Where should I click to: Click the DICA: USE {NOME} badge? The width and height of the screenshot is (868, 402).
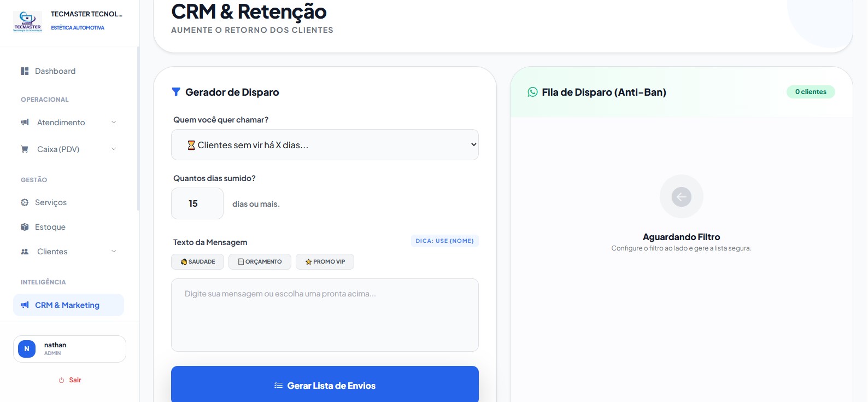[x=444, y=241]
